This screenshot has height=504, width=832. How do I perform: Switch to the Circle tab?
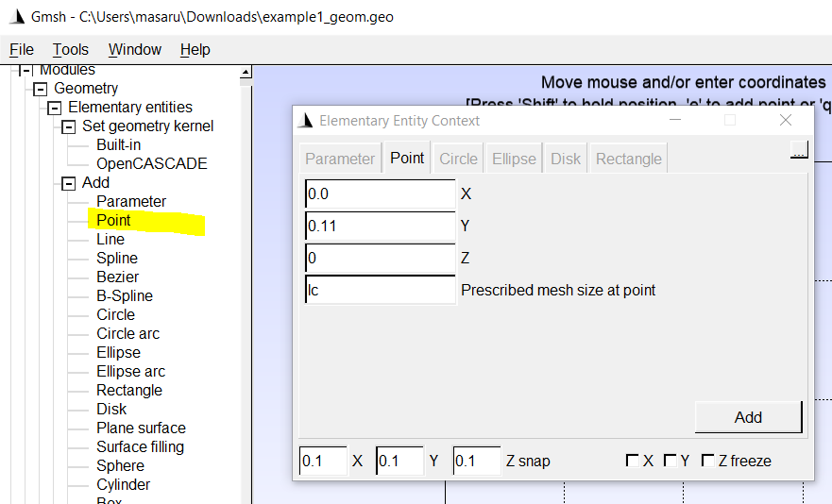tap(458, 159)
